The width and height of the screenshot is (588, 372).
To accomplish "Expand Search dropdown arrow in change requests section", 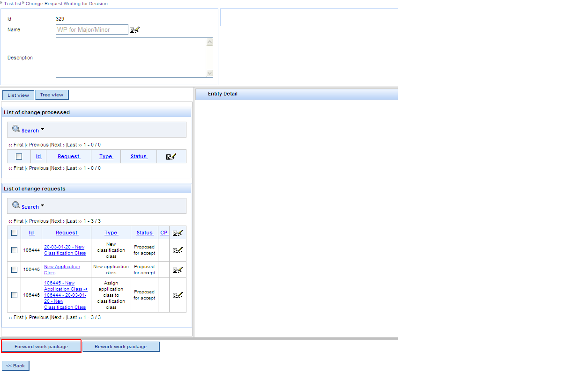I will tap(42, 206).
